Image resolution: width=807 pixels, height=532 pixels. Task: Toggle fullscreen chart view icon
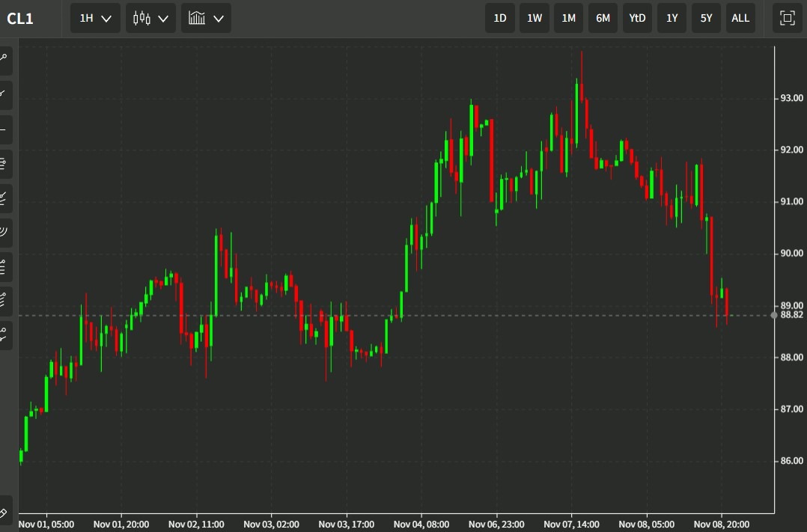click(787, 18)
